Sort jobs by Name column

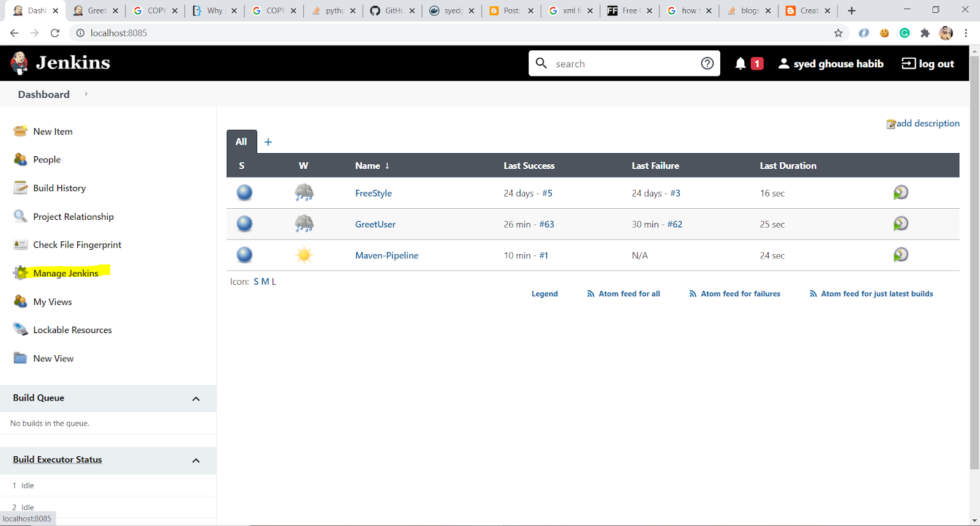[372, 165]
